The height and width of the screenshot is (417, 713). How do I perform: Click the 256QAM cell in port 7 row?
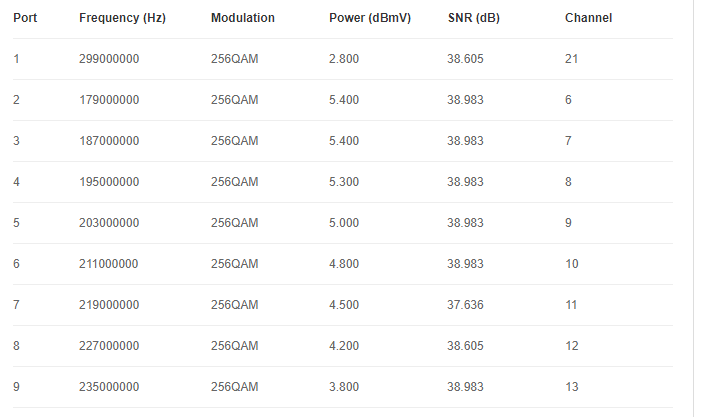tap(235, 305)
